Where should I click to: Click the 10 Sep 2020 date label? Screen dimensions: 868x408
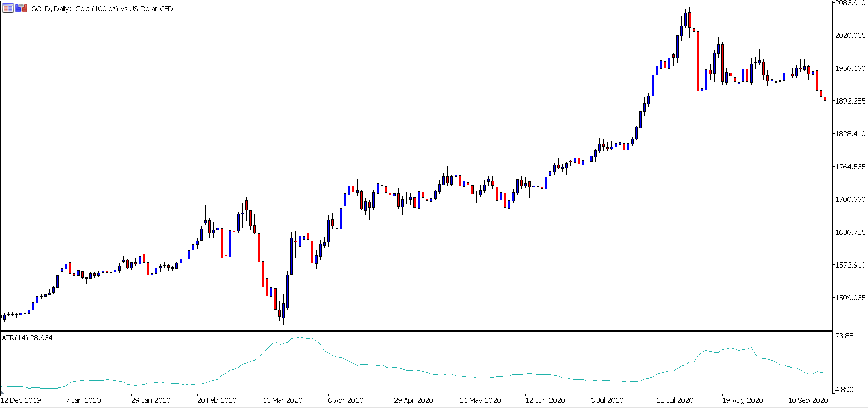pyautogui.click(x=808, y=400)
